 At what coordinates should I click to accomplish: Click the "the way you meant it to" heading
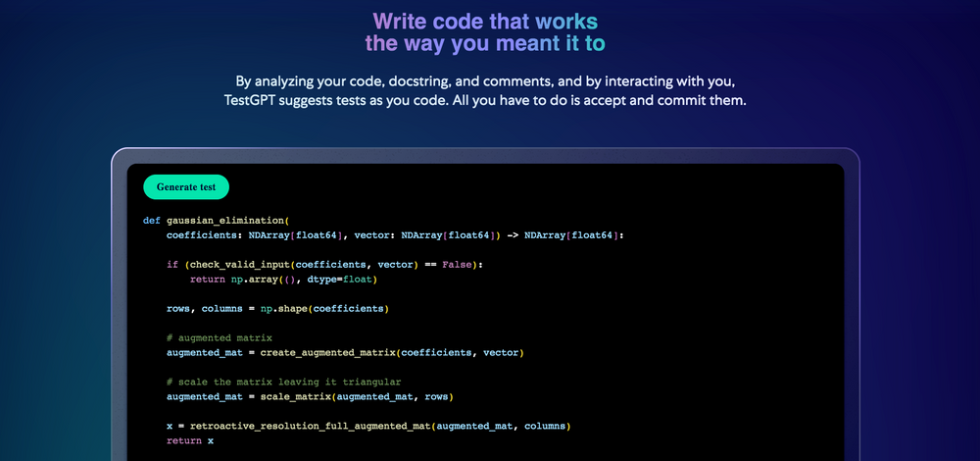(485, 44)
